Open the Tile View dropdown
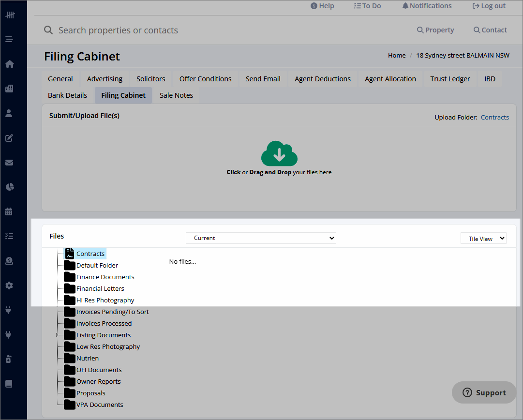Screen dimensions: 523x420 [x=483, y=239]
